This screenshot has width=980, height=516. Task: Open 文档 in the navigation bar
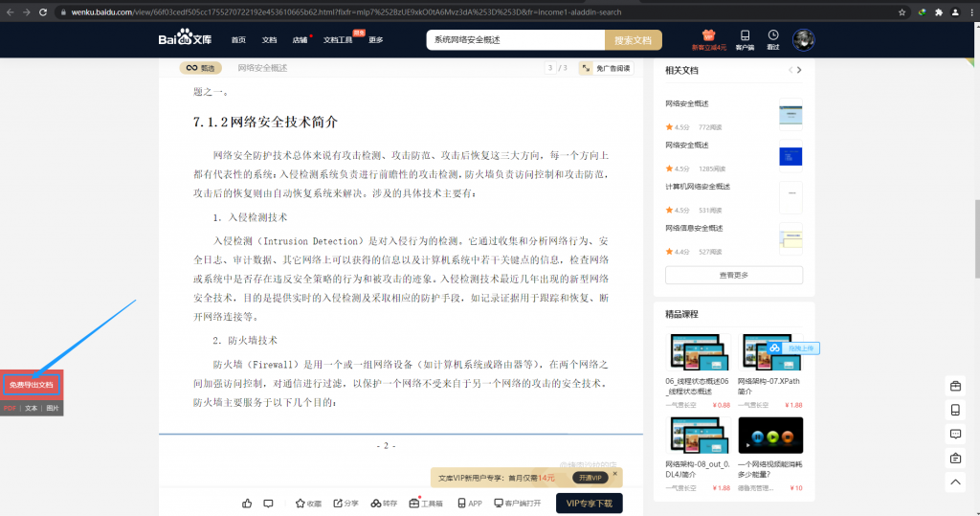(269, 40)
